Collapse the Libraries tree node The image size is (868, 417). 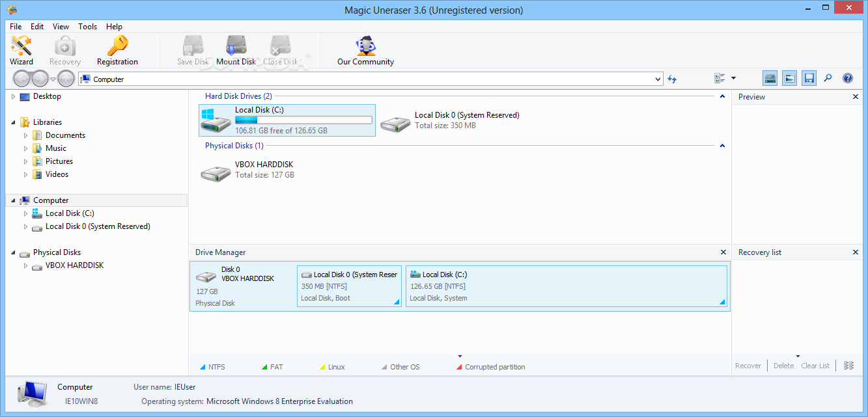tap(13, 122)
